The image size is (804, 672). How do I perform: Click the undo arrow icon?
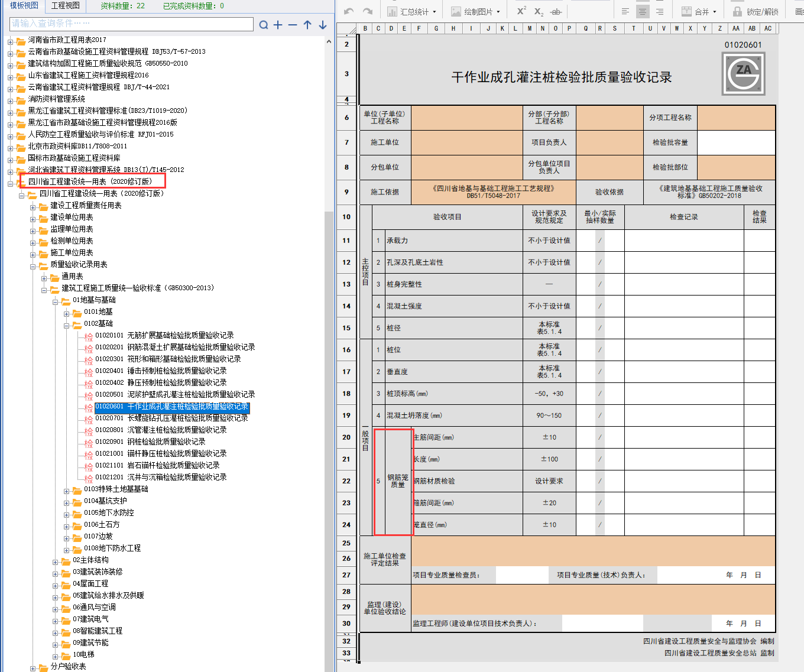point(349,11)
